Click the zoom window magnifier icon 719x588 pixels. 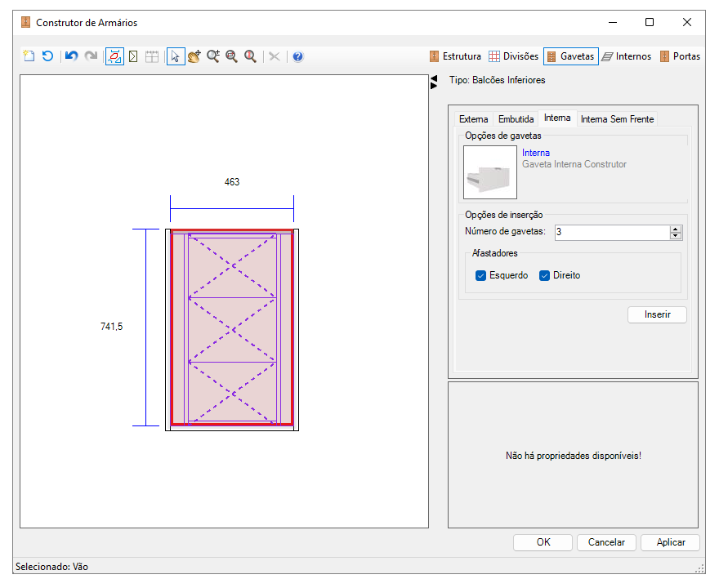(231, 56)
